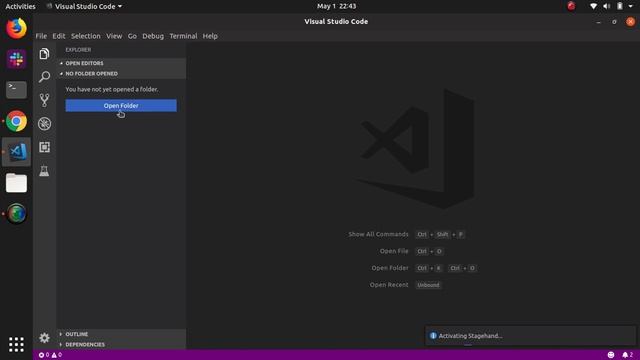Click the Open File shortcut hint
The height and width of the screenshot is (360, 640).
[x=394, y=251]
